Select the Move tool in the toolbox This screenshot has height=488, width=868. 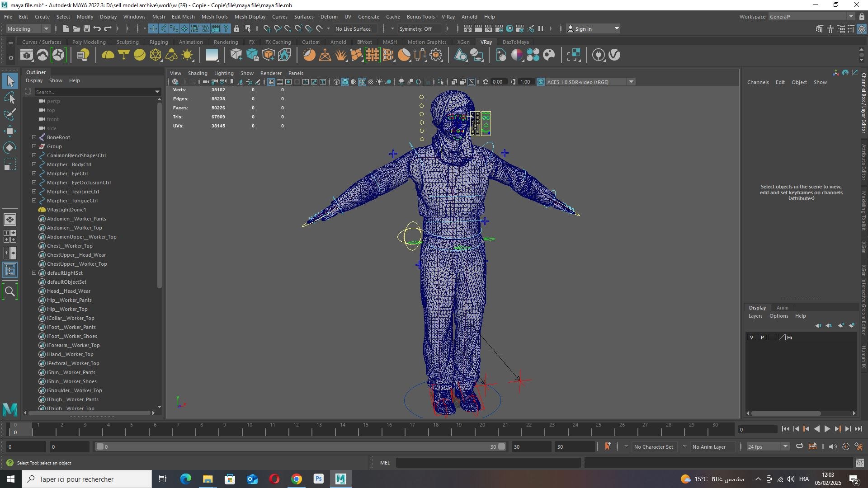(10, 131)
